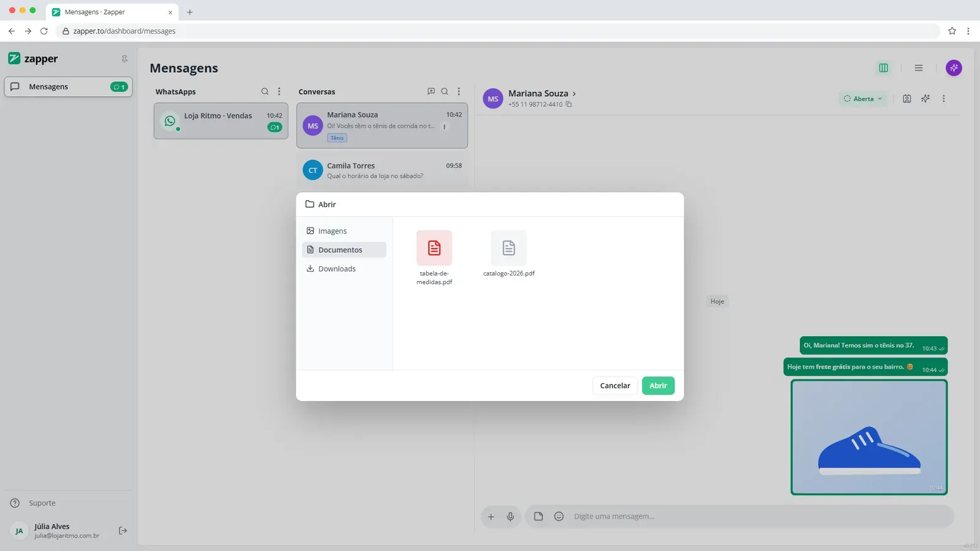Focus the message input field
Viewport: 980px width, 551px height.
tap(759, 517)
